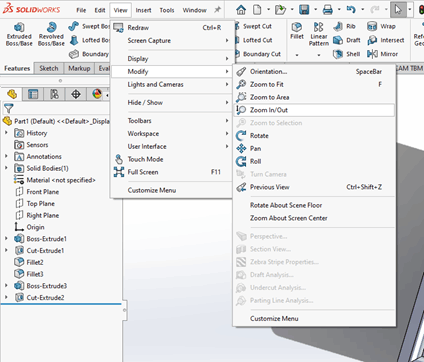Switch to the Markup tab
Viewport: 424px width, 362px height.
(x=79, y=68)
